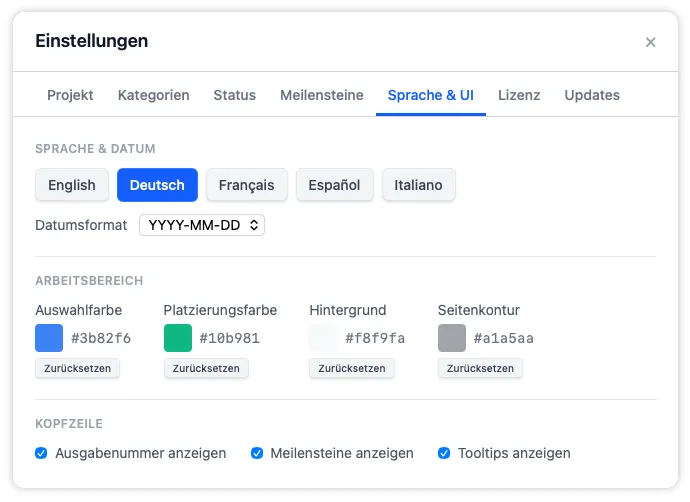Screen dimensions: 690x502
Task: Reset the Auswahlfarbe with Zurücksetzen
Action: [x=77, y=368]
